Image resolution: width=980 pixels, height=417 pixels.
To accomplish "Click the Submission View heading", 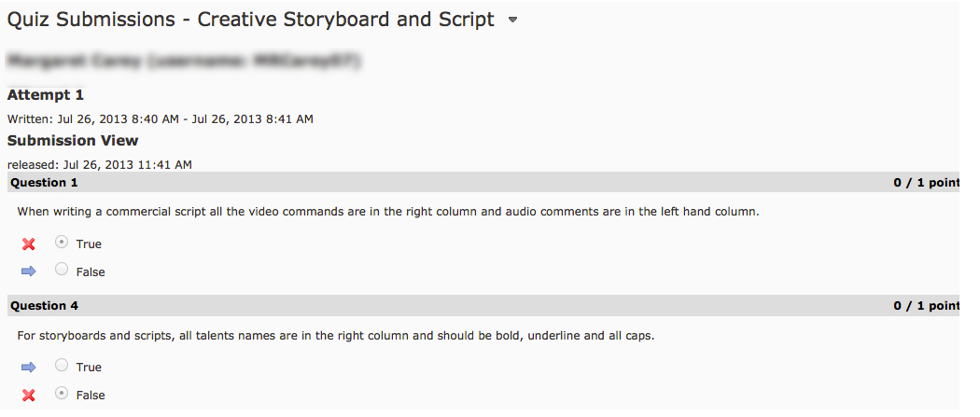I will (x=73, y=141).
